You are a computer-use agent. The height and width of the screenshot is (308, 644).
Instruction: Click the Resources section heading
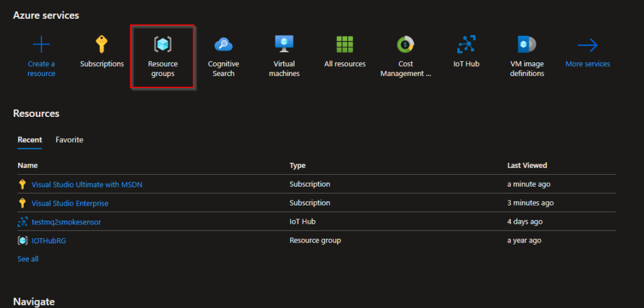[36, 114]
